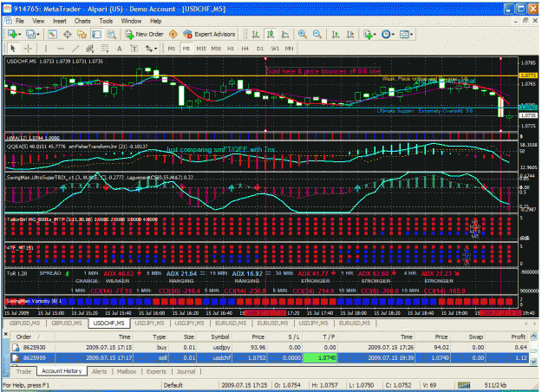Select the Fibonacci retracement tool
The height and width of the screenshot is (392, 542).
pyautogui.click(x=105, y=49)
